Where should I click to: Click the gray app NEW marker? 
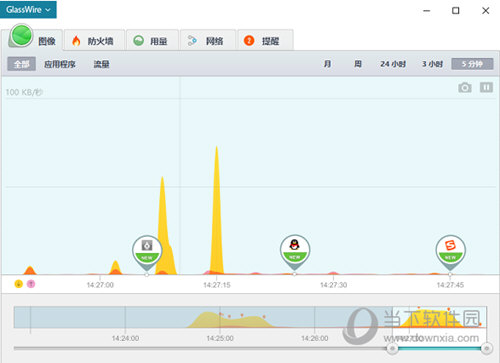pos(147,252)
